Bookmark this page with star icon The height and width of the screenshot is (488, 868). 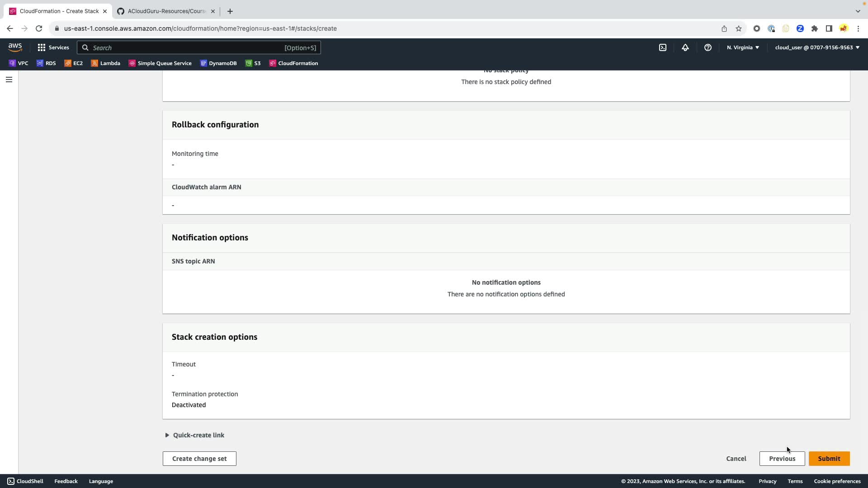click(x=738, y=28)
